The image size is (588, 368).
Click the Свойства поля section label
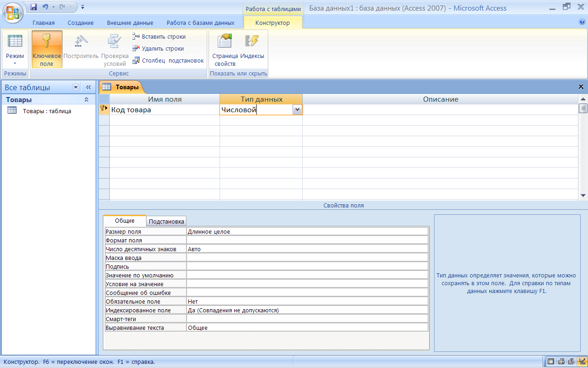344,206
